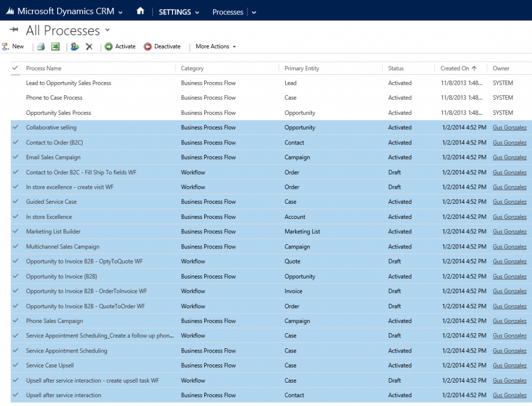Sort by the Created On column header
The height and width of the screenshot is (406, 532).
point(457,68)
